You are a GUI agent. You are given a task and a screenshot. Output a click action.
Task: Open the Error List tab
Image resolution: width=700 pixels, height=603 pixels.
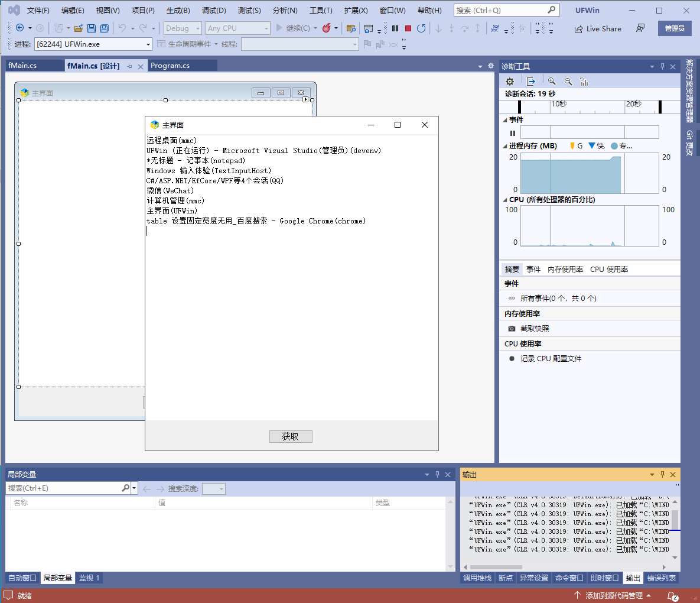coord(661,578)
